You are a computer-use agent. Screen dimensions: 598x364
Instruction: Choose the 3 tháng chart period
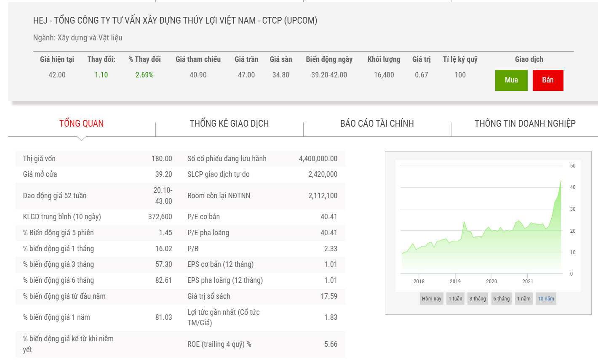tap(478, 299)
